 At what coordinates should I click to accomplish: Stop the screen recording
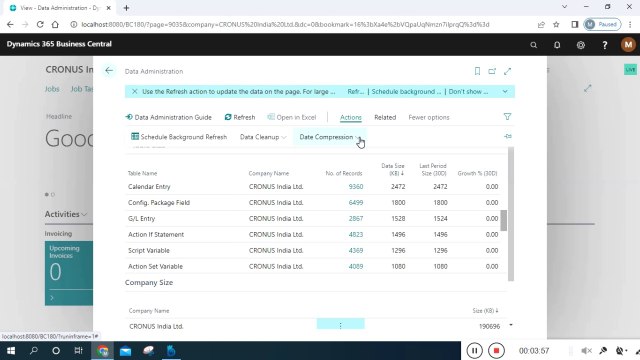(x=496, y=350)
